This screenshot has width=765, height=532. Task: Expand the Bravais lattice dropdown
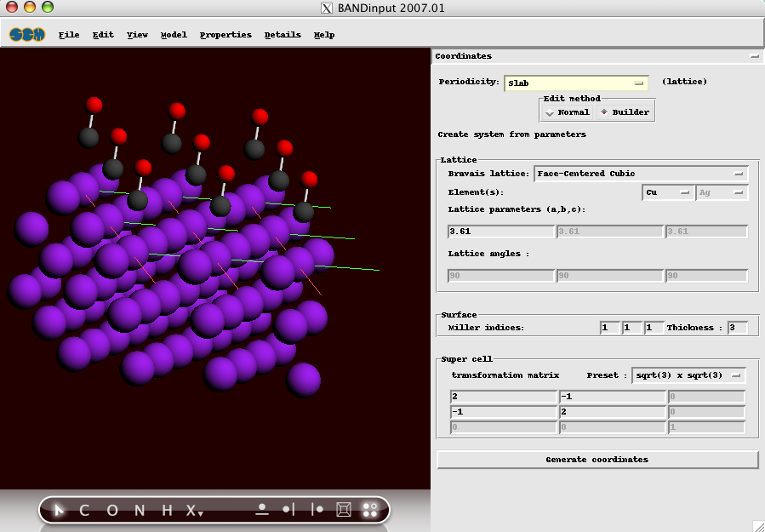click(642, 174)
